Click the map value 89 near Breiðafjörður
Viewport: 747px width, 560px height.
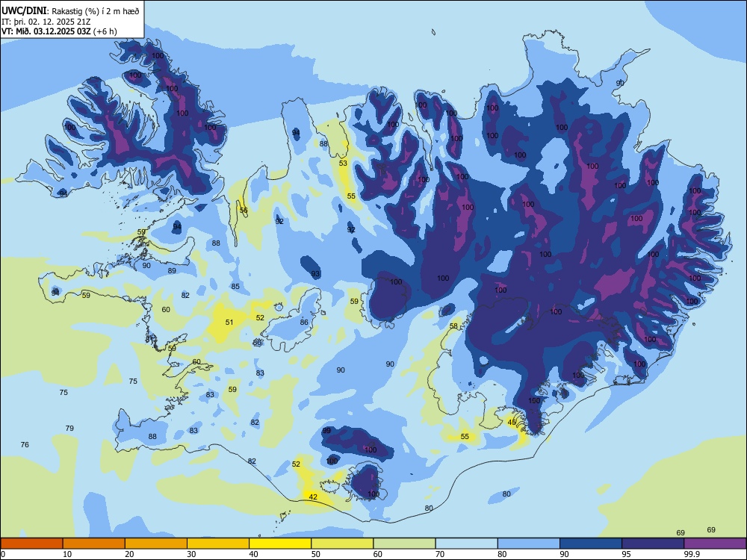click(172, 270)
